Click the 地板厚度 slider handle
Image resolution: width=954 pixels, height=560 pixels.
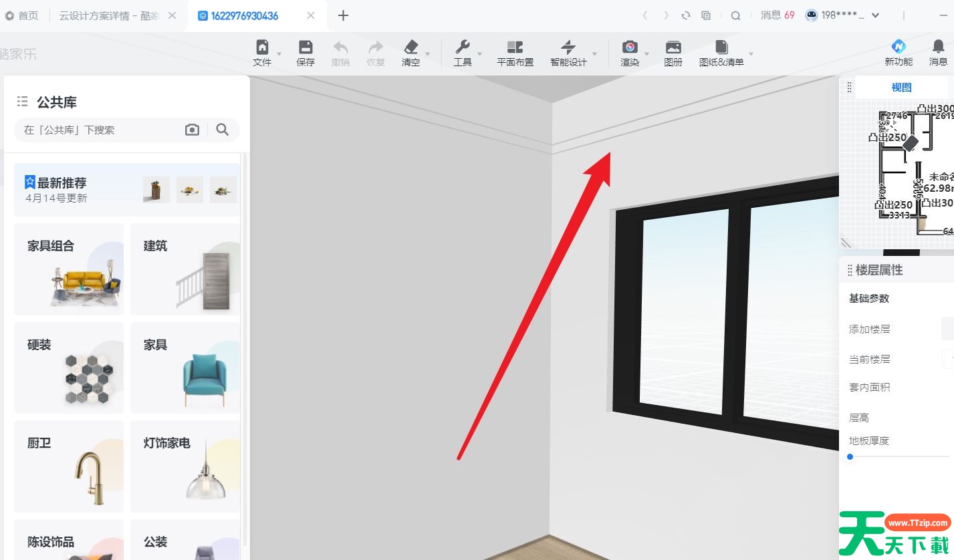tap(850, 457)
